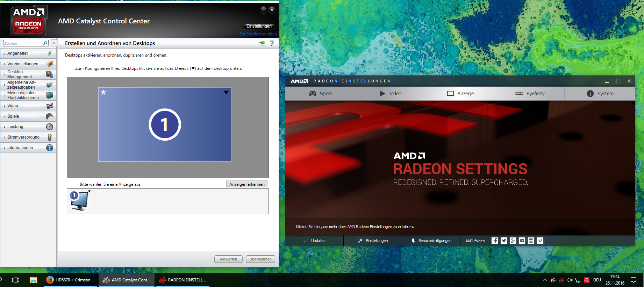This screenshot has height=287, width=644.
Task: Click the pin icon beside Angeheftet
Action: click(50, 53)
